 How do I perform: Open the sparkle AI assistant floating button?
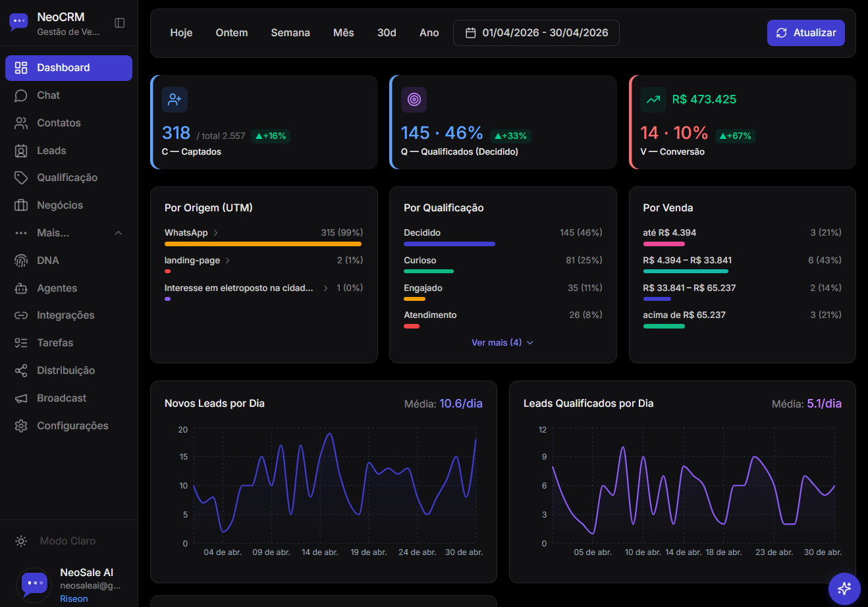click(x=844, y=589)
